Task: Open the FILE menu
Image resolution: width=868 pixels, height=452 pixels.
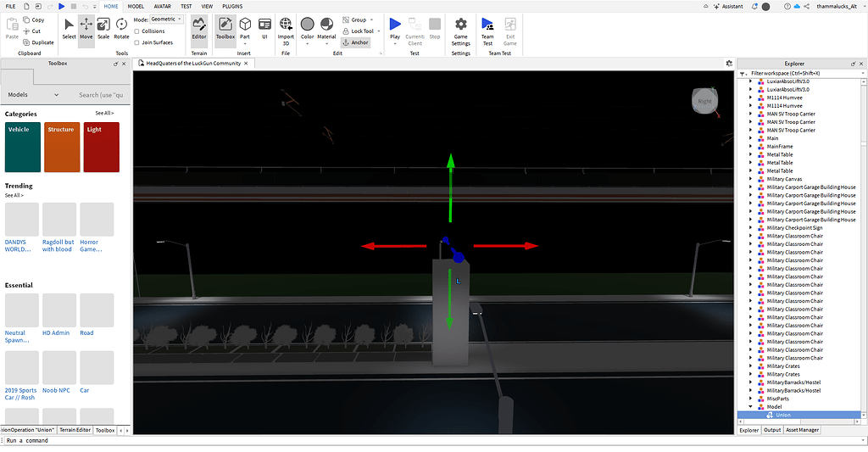Action: pyautogui.click(x=10, y=7)
